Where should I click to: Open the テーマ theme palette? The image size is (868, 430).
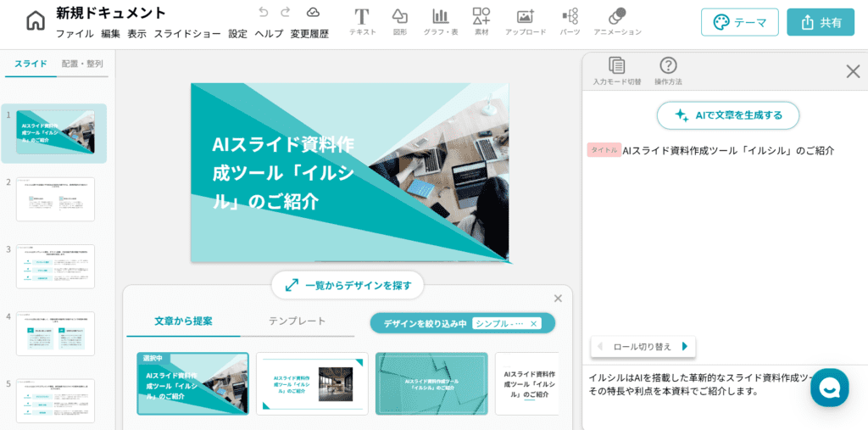point(740,22)
